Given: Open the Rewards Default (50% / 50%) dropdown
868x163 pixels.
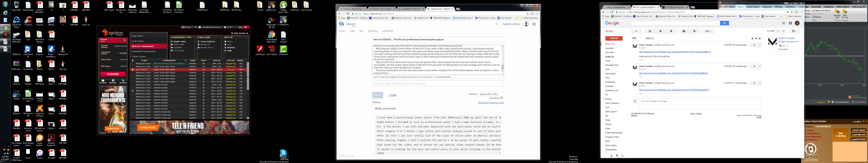Looking at the screenshot, I should 491,94.
